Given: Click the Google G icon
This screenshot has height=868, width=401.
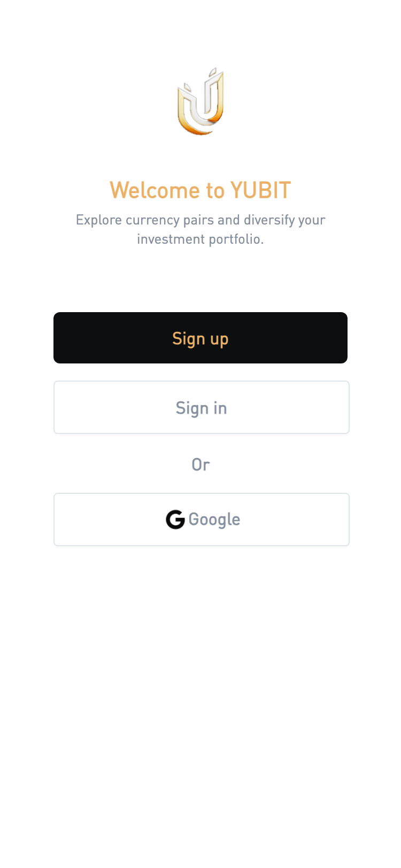Looking at the screenshot, I should (175, 520).
